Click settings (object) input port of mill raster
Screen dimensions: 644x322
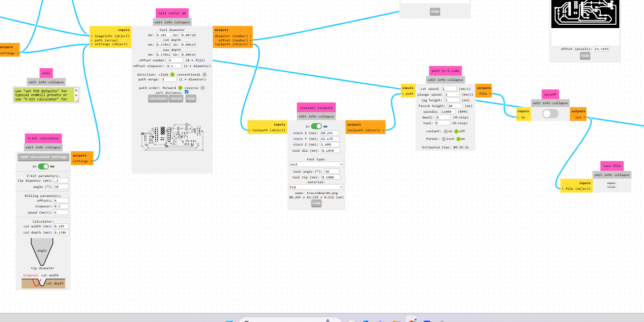110,44
